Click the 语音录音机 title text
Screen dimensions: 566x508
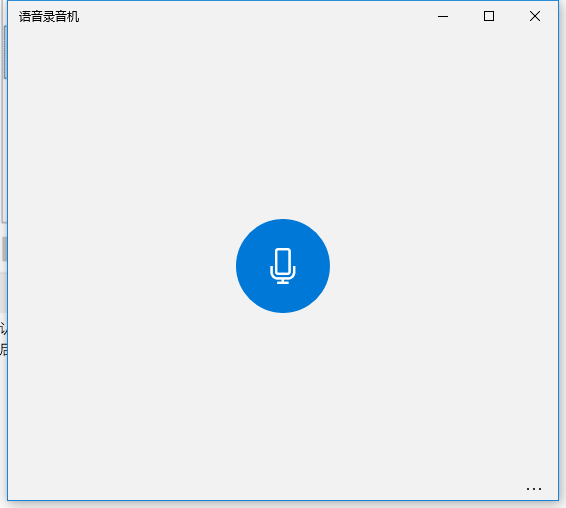(x=49, y=17)
